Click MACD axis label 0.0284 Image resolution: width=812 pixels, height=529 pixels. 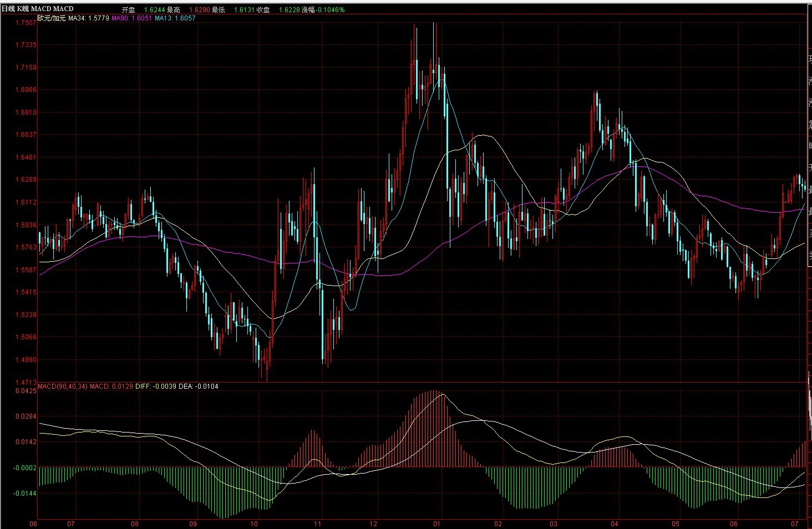point(26,416)
